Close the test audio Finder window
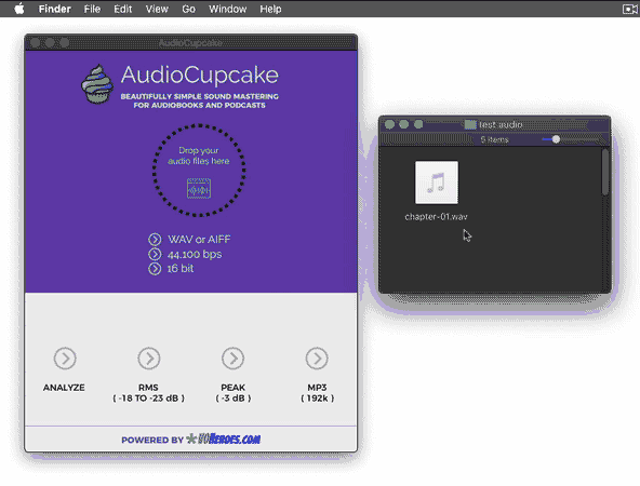640x486 pixels. [x=389, y=124]
